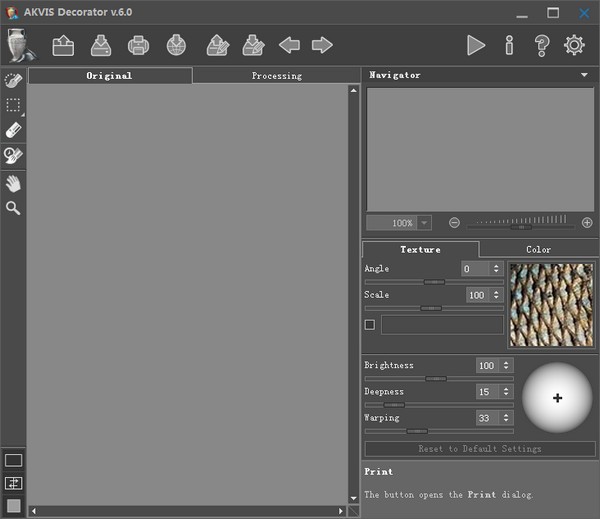Click the texture preview thumbnail
Screen dimensions: 600x519
[x=551, y=305]
